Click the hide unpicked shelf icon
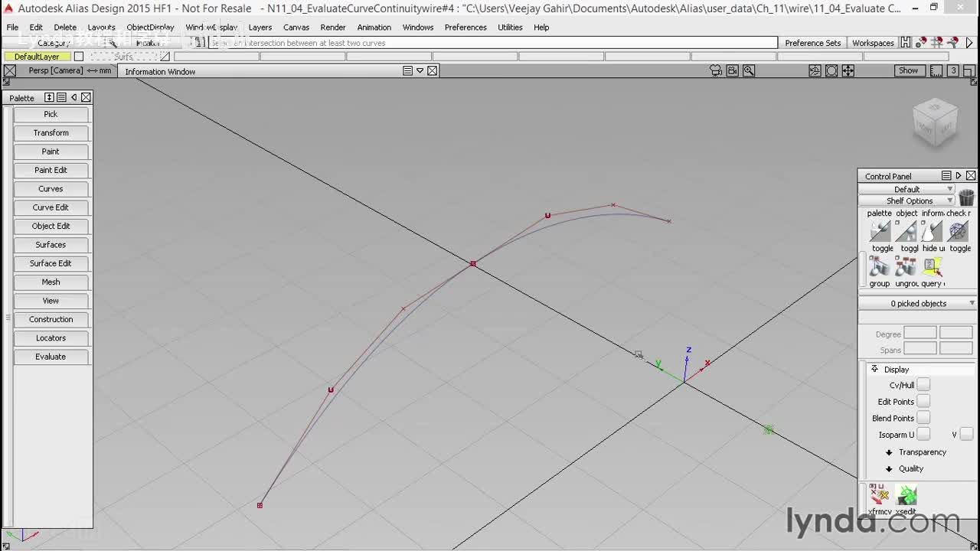This screenshot has width=980, height=551. [x=932, y=230]
